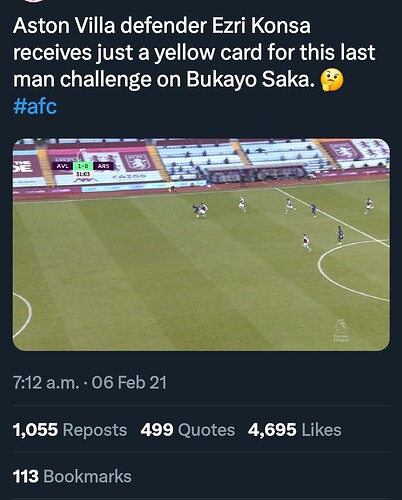
Task: View the 1,055 Reposts list
Action: (x=70, y=430)
